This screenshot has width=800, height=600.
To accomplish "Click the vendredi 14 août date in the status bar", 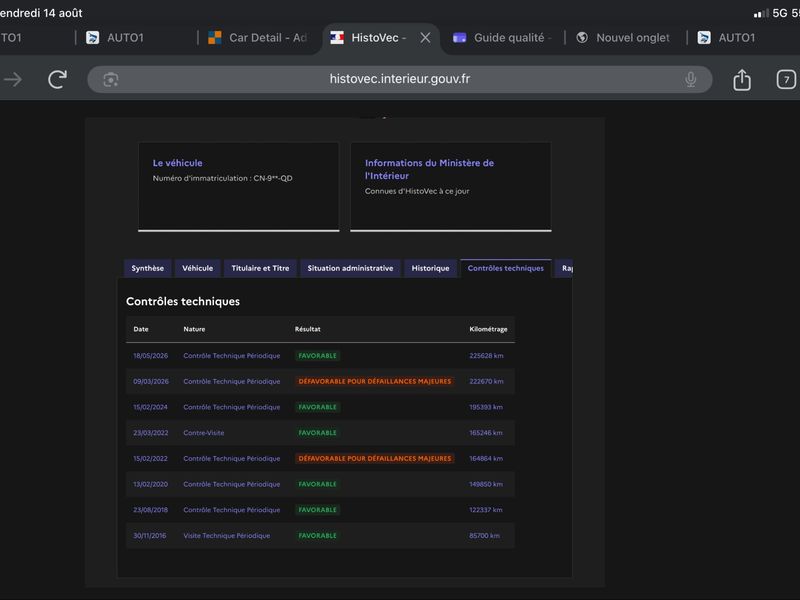I will pyautogui.click(x=41, y=13).
